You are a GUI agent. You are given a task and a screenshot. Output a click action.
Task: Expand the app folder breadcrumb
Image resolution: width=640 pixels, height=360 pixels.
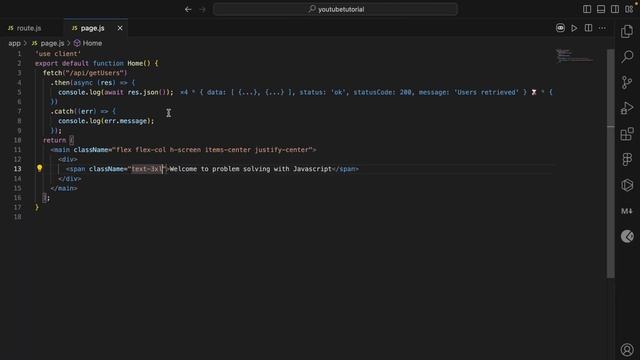(14, 43)
